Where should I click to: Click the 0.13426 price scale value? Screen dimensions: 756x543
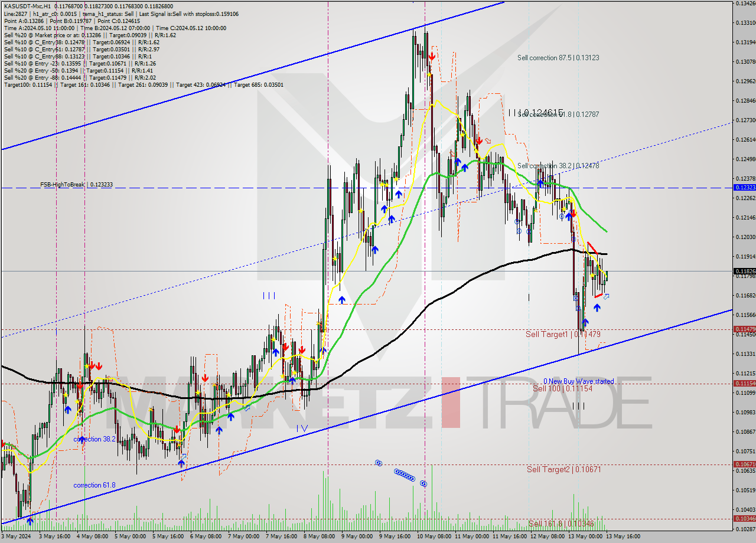click(745, 3)
